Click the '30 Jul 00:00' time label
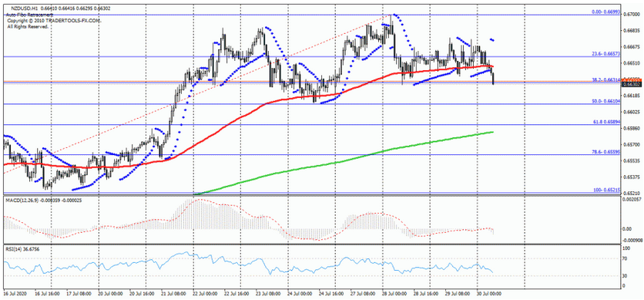 click(x=490, y=293)
